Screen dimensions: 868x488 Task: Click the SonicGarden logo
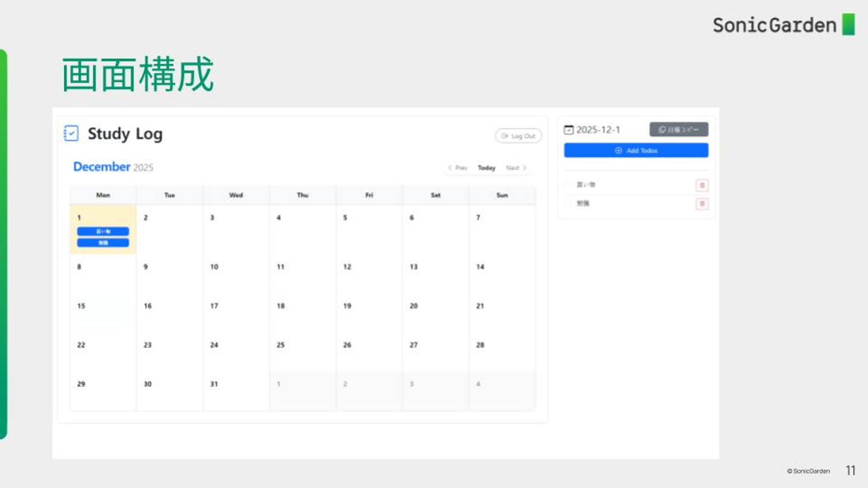click(x=784, y=25)
